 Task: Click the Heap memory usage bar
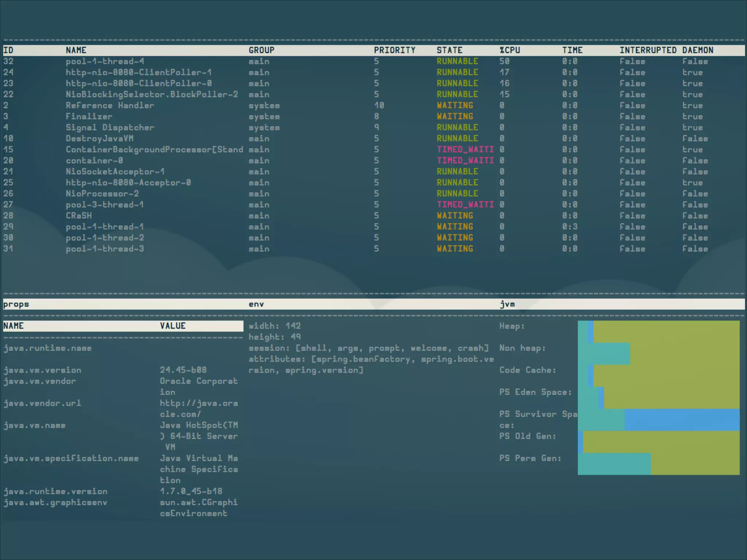click(x=658, y=331)
